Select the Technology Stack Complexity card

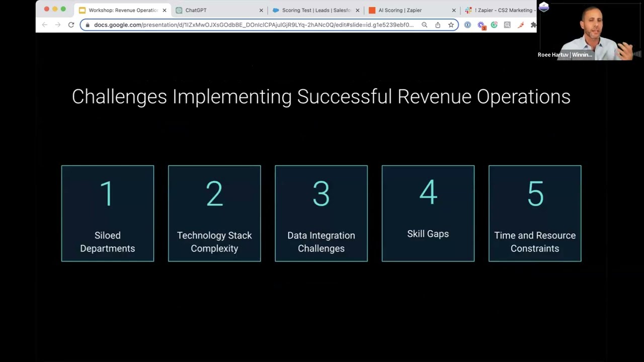pos(214,213)
